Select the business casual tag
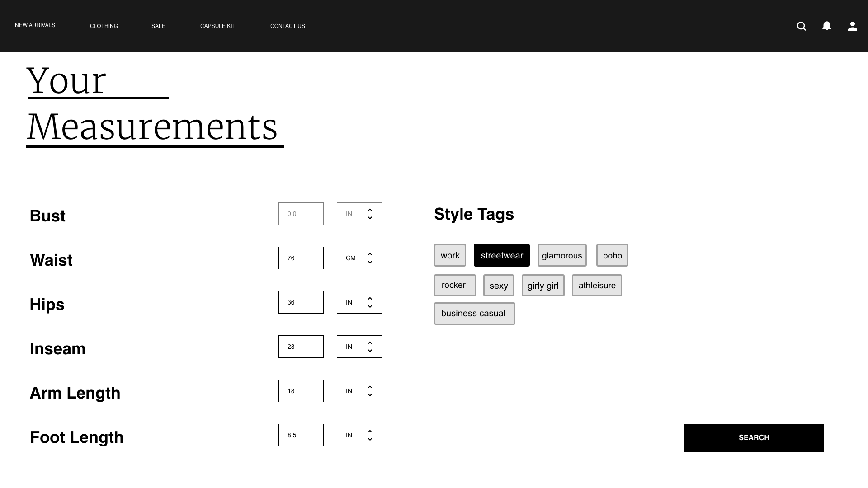 [474, 314]
